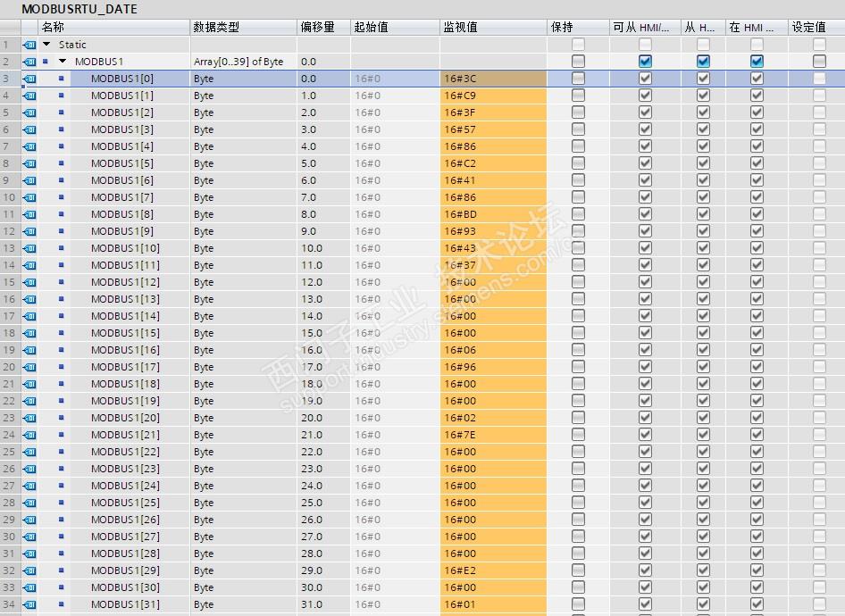Toggle HMI accessible checkbox for MODBUS1 array
Viewport: 845px width, 616px height.
[645, 62]
